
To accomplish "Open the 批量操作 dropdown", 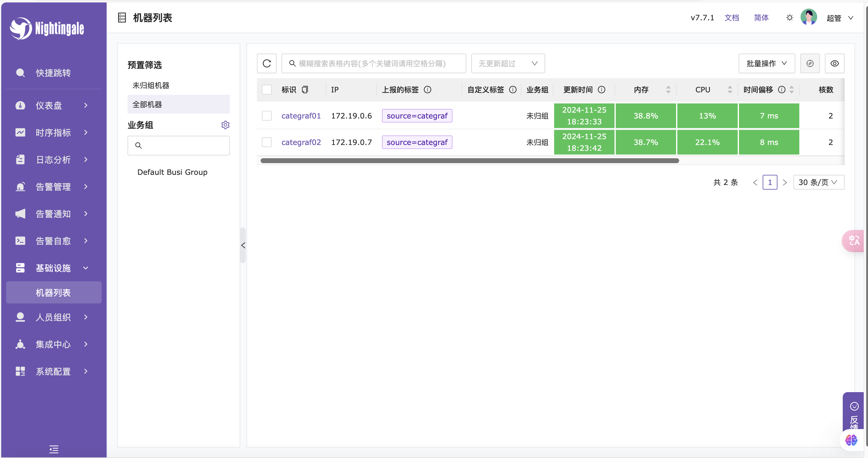I will (x=766, y=63).
